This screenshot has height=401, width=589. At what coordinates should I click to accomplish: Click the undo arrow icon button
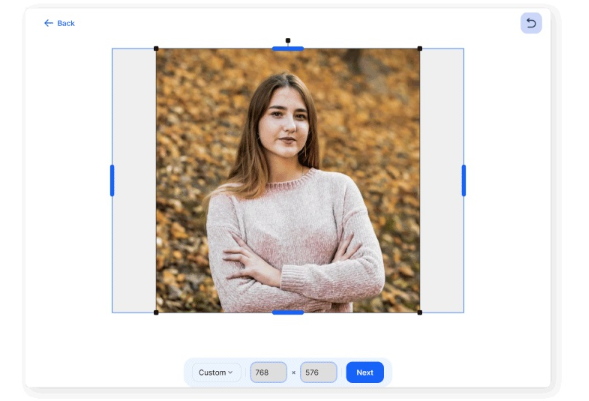click(531, 23)
